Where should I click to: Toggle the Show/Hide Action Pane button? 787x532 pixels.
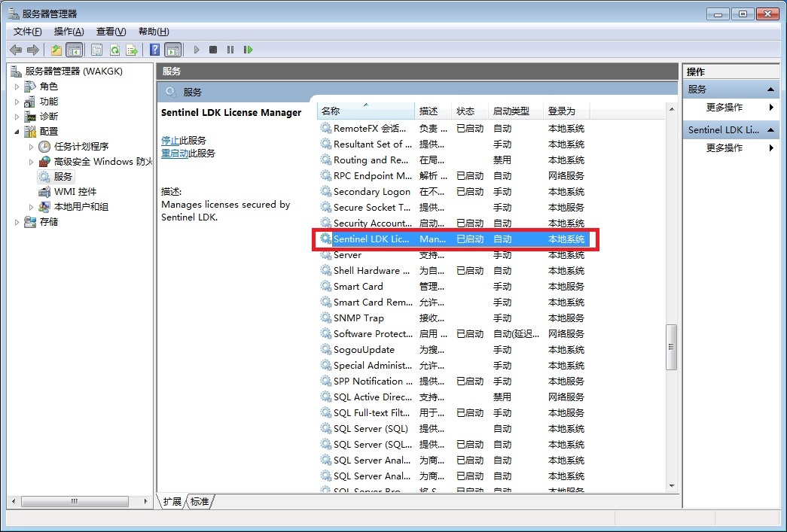(172, 50)
